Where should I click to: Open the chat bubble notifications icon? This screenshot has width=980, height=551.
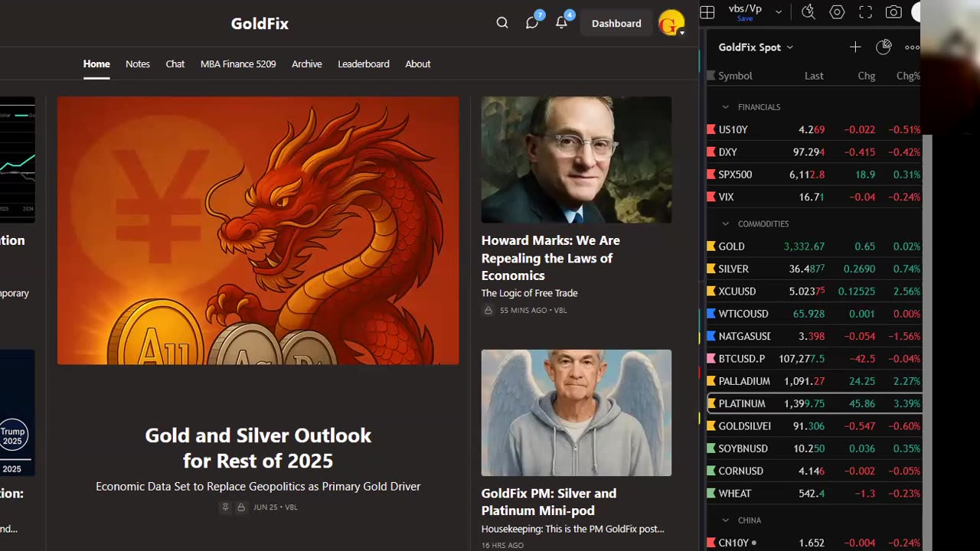coord(532,23)
